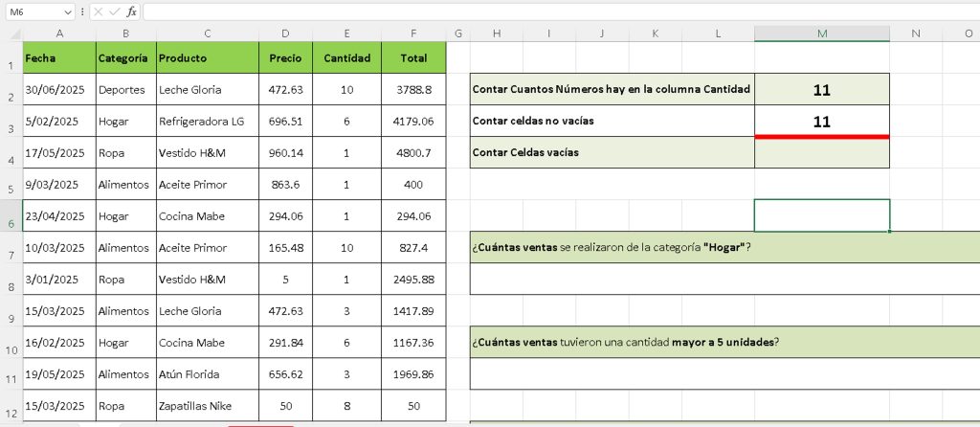Click the Enter checkmark icon in formula bar
Screen dimensions: 980x427
[115, 11]
